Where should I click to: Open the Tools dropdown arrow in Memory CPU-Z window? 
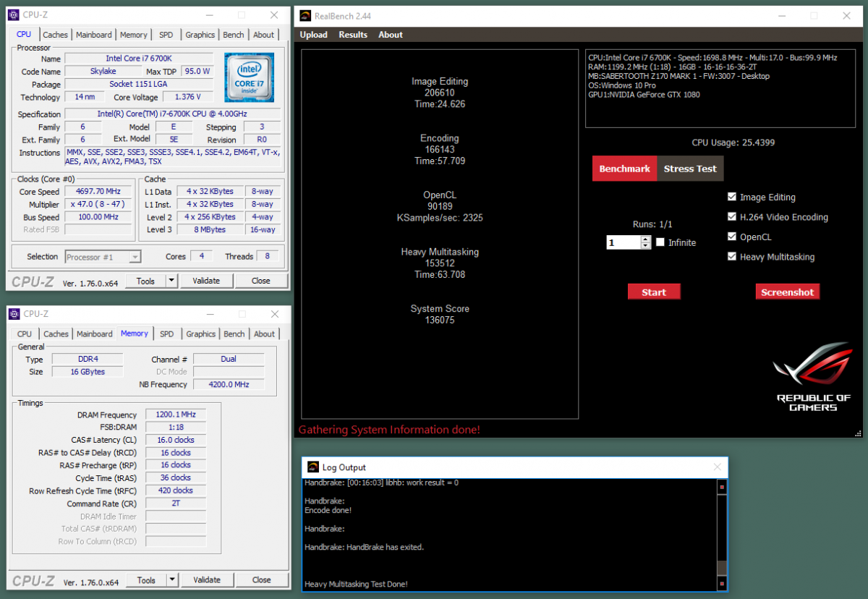coord(171,579)
